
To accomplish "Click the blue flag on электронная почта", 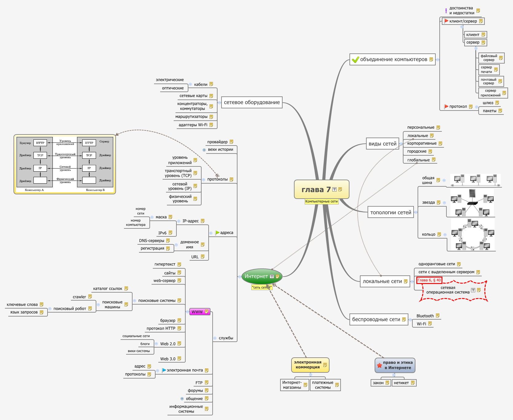I will 164,370.
